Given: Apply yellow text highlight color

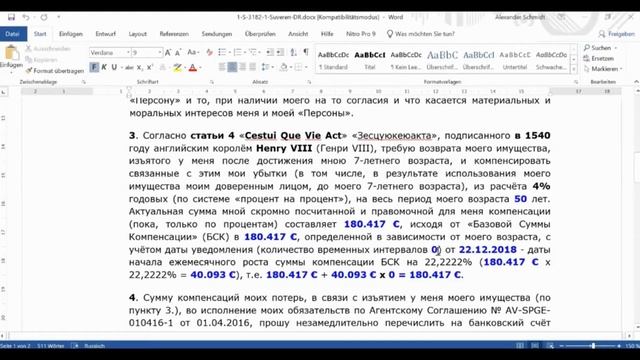Looking at the screenshot, I should click(x=177, y=68).
